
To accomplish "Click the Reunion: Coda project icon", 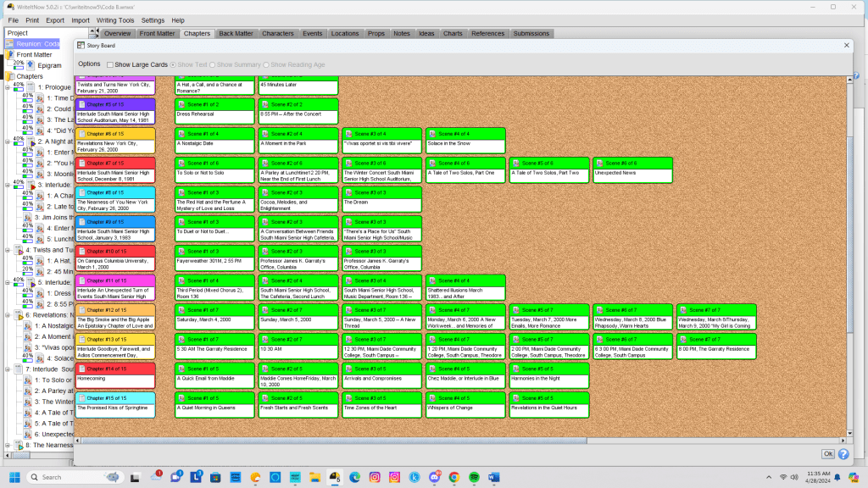I will (x=10, y=44).
